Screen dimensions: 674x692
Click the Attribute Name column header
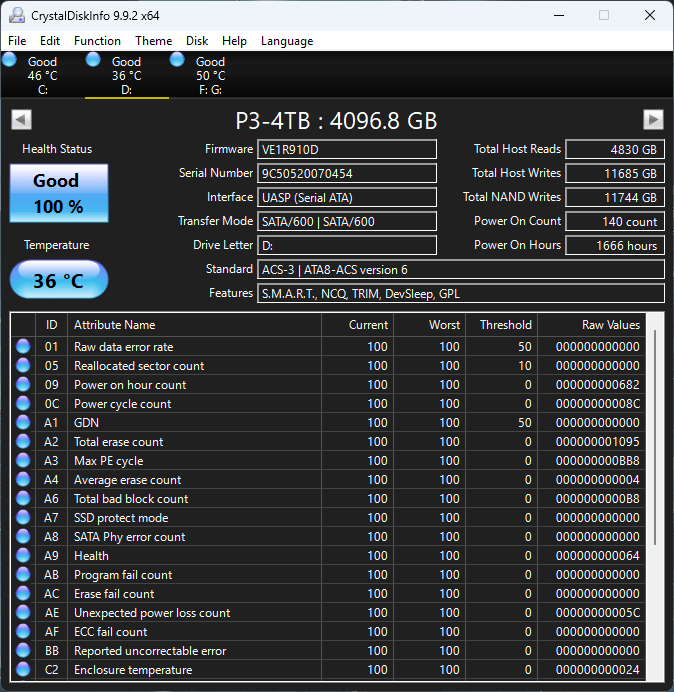click(x=194, y=325)
